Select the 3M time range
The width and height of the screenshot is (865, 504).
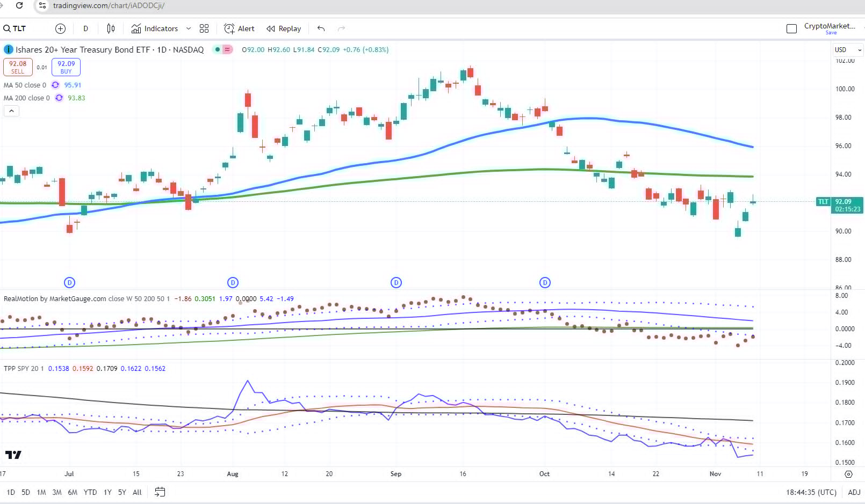pyautogui.click(x=57, y=492)
